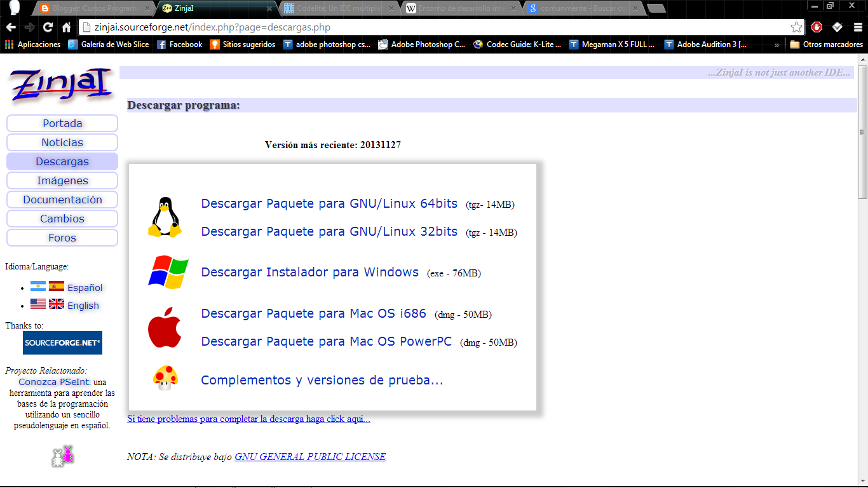
Task: Click the Linux penguin download icon
Action: click(166, 218)
